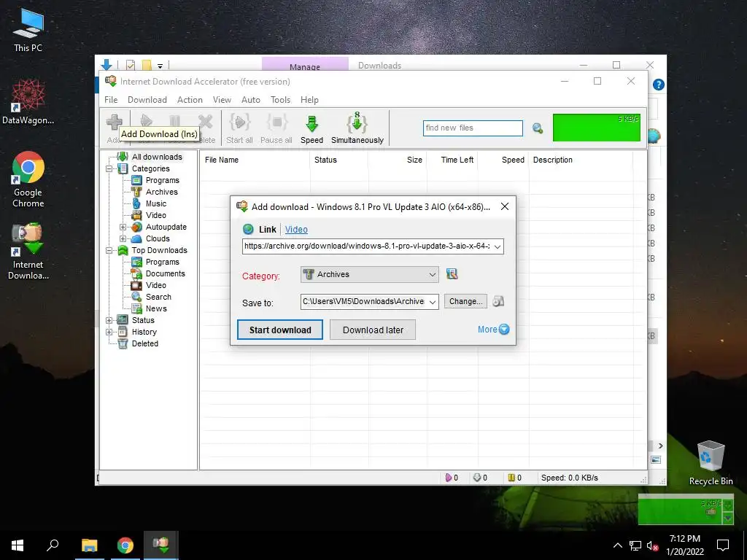The width and height of the screenshot is (747, 560).
Task: Click the muted volume tray icon
Action: point(653,545)
